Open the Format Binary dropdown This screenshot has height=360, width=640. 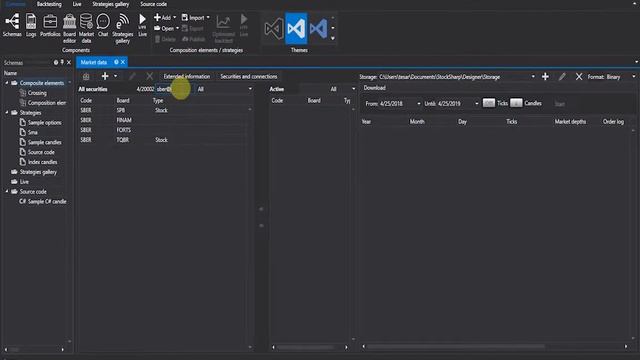pyautogui.click(x=633, y=77)
